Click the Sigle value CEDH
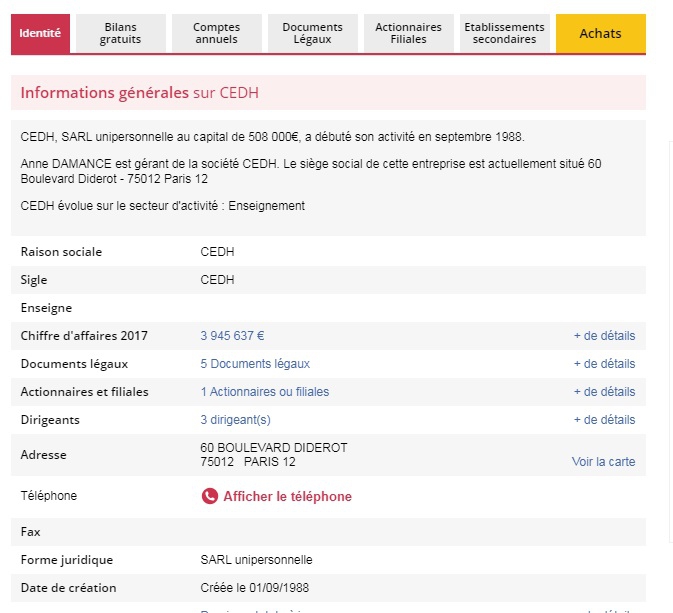The image size is (673, 613). tap(218, 280)
